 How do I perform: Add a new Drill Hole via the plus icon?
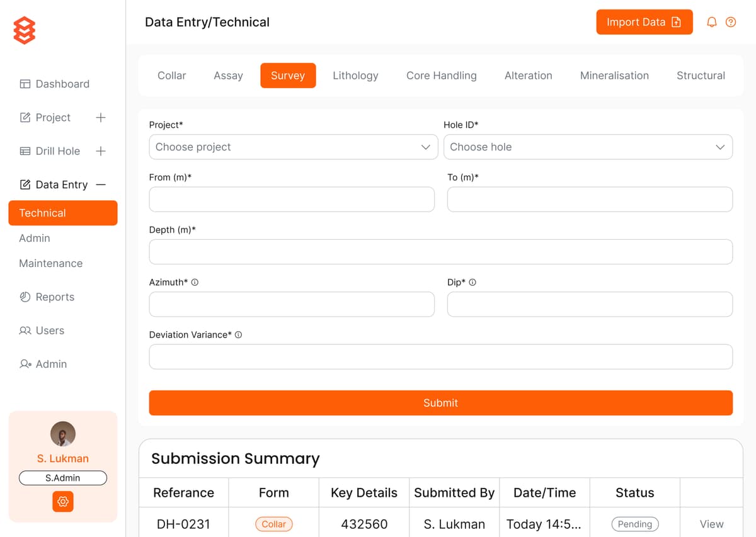101,151
